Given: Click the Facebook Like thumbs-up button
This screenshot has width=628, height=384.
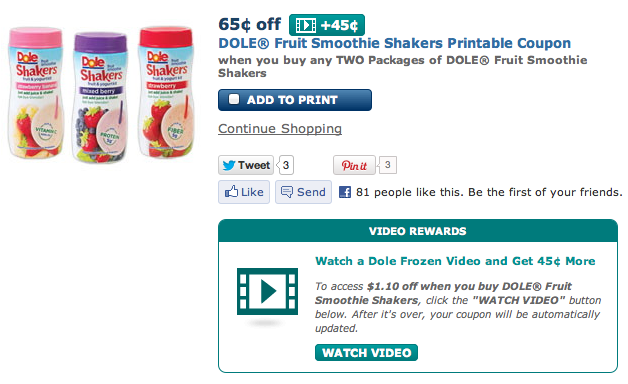Looking at the screenshot, I should click(244, 192).
